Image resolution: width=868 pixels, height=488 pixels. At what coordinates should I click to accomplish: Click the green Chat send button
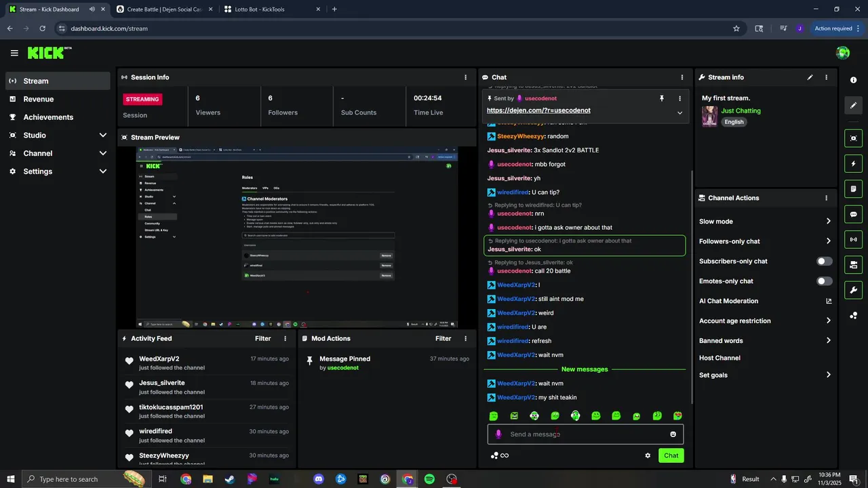point(671,455)
